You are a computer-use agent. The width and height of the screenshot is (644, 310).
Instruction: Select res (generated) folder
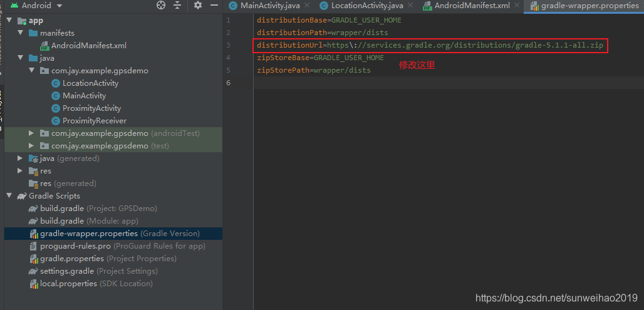[68, 183]
